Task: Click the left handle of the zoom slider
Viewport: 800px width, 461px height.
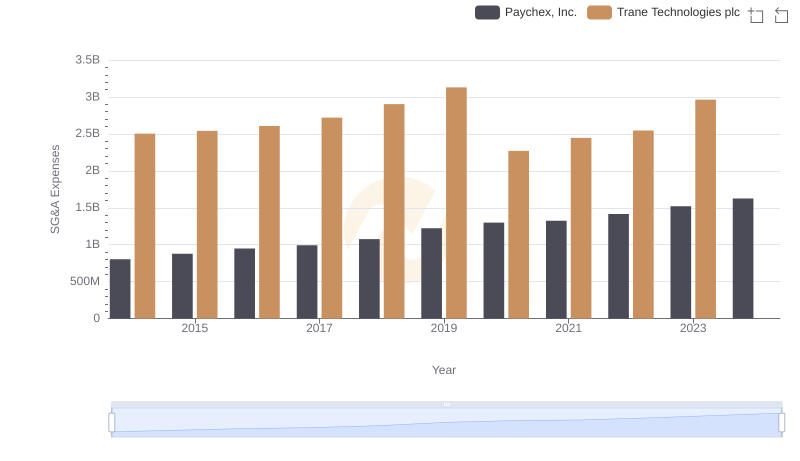Action: pos(112,423)
